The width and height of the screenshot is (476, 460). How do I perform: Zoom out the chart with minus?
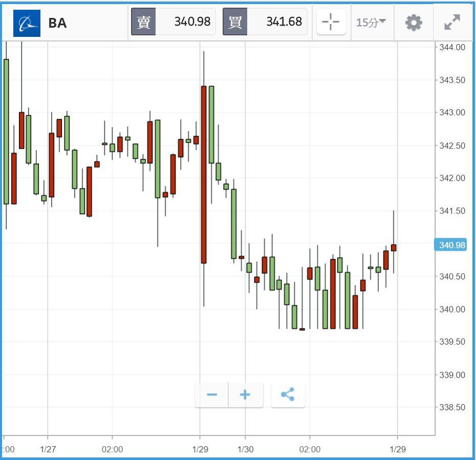[x=212, y=395]
